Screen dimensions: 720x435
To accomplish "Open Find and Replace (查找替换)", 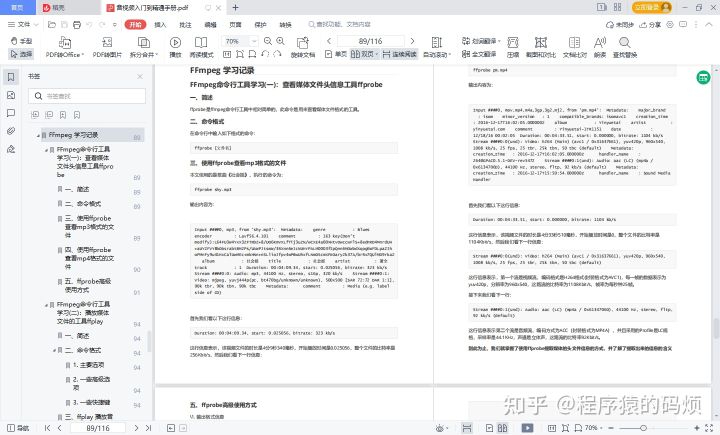I will click(x=624, y=47).
